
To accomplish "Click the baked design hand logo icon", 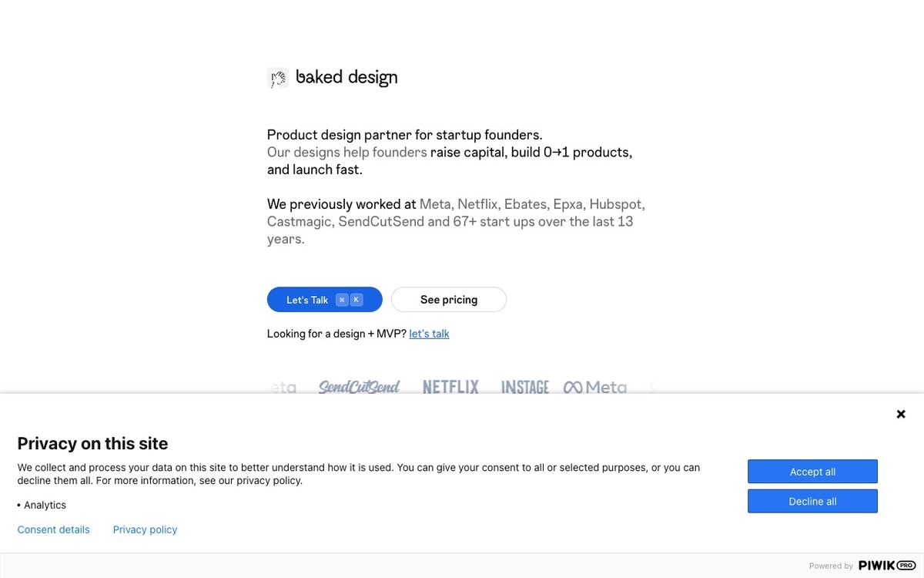I will pyautogui.click(x=277, y=78).
